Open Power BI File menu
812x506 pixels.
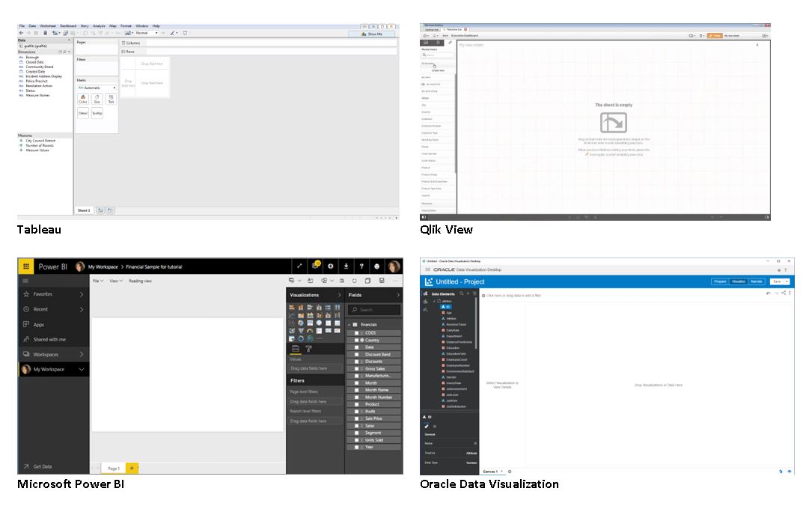pos(98,281)
